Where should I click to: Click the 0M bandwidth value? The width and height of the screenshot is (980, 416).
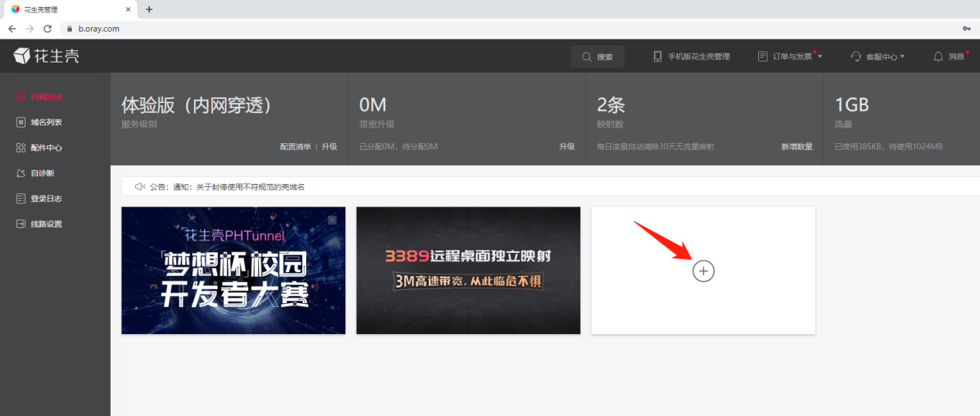[x=373, y=105]
